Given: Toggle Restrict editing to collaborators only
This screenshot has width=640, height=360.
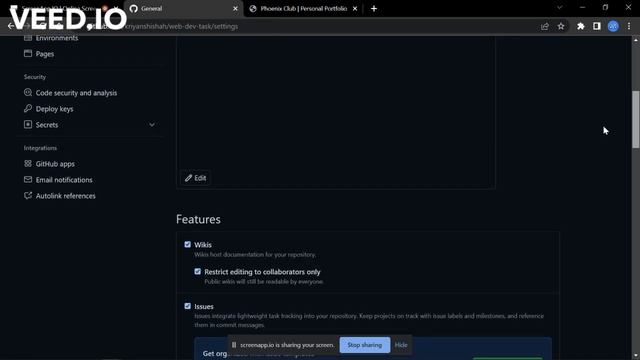Looking at the screenshot, I should [198, 271].
